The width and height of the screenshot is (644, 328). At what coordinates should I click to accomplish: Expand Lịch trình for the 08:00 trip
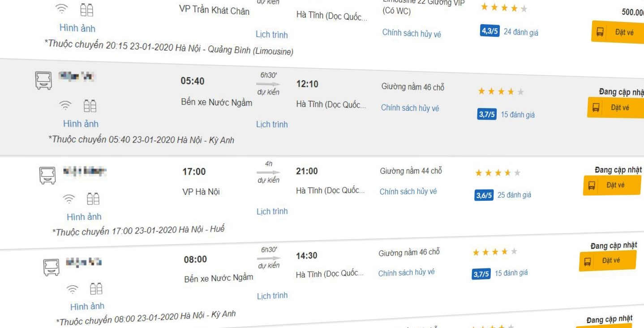(x=272, y=296)
